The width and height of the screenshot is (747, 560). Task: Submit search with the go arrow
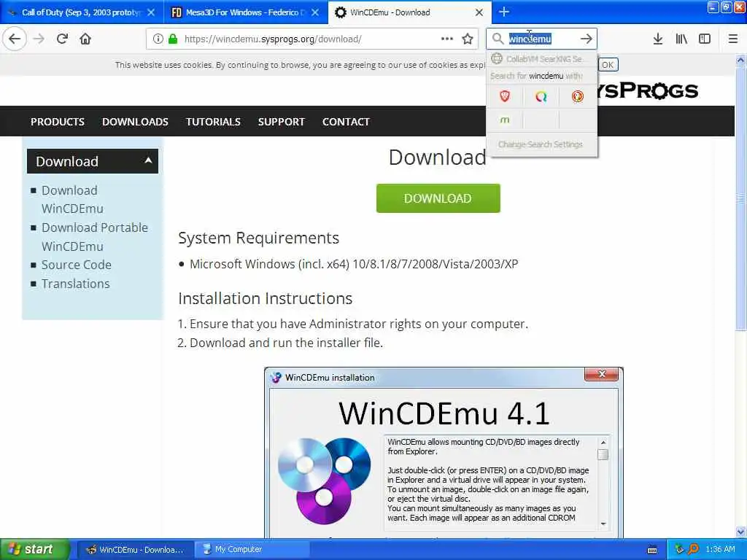[x=587, y=39]
